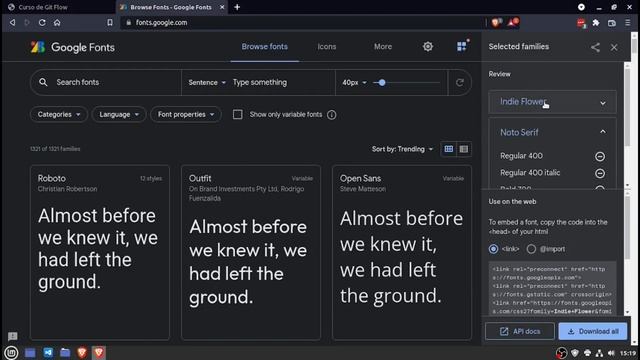
Task: Select the <link> embed option
Action: (493, 249)
